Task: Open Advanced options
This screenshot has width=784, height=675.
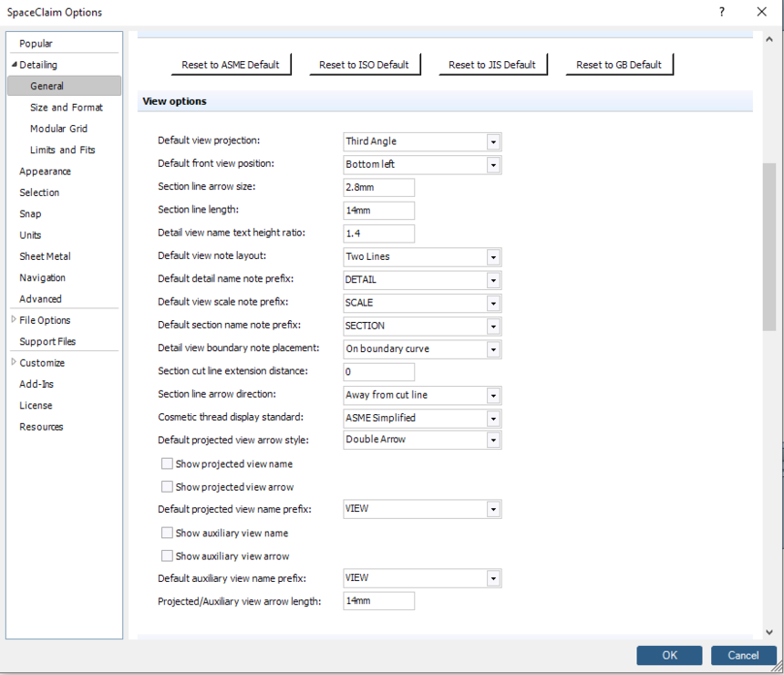Action: click(40, 298)
